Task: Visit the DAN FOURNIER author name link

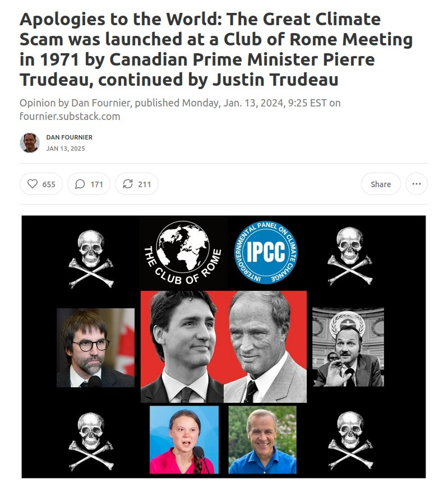Action: pos(70,137)
